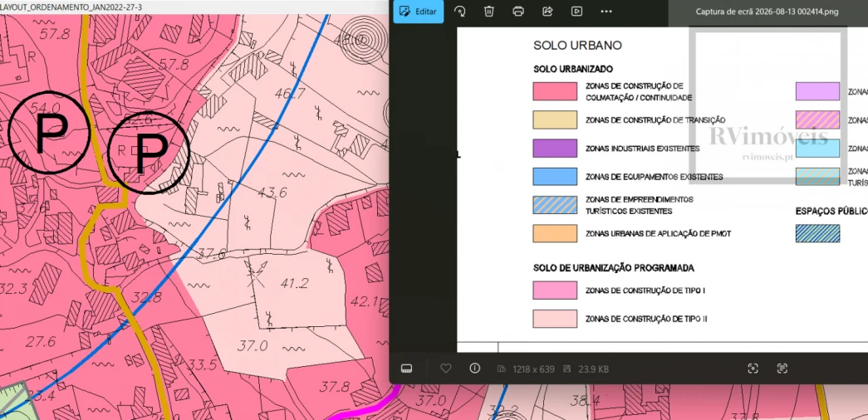Delete the image with the trash icon

[488, 11]
